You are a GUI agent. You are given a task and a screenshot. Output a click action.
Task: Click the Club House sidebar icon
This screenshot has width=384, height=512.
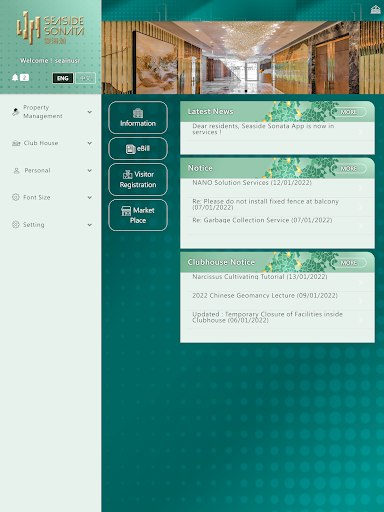[16, 143]
